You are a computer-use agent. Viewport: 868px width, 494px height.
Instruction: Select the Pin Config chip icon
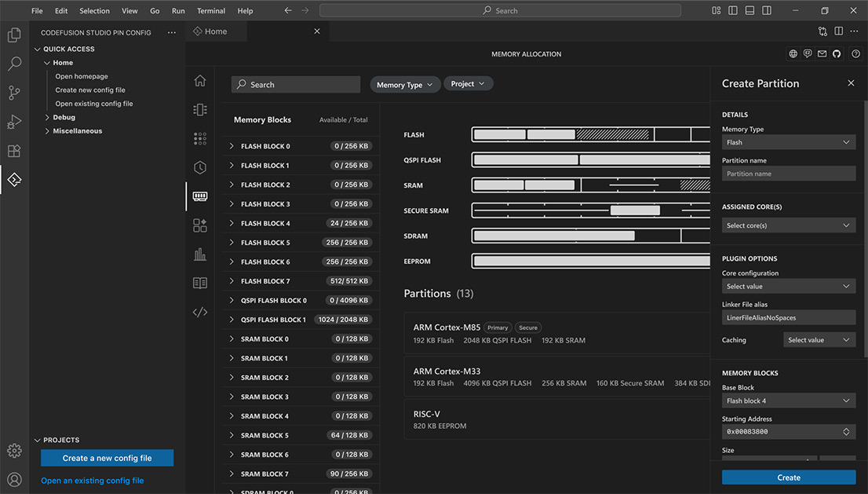[200, 109]
